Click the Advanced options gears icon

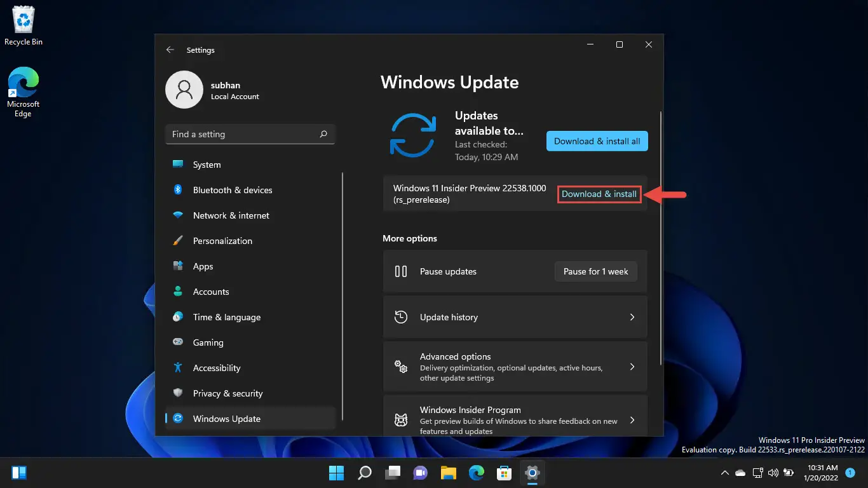[x=401, y=367]
